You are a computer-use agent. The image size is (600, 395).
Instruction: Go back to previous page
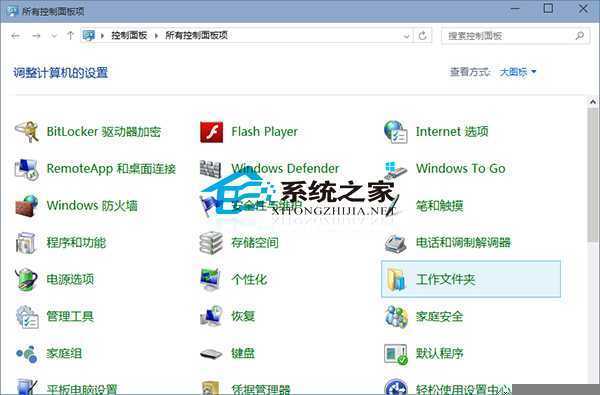pos(16,36)
